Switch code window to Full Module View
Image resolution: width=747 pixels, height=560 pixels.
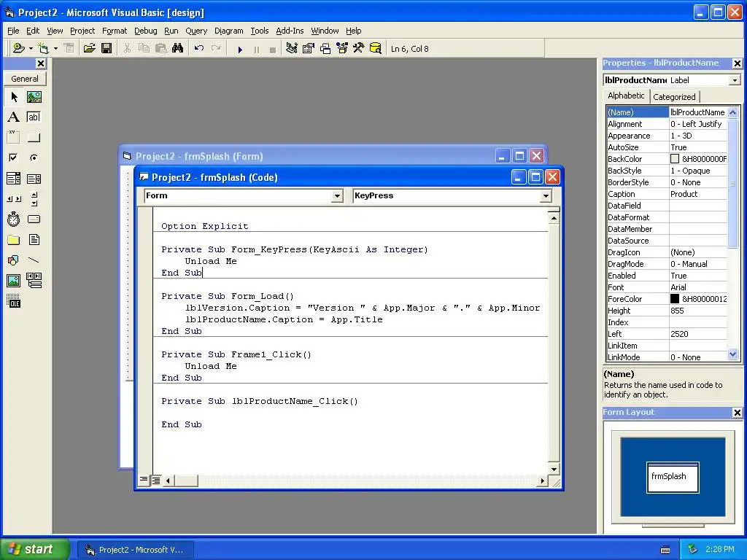[x=156, y=481]
